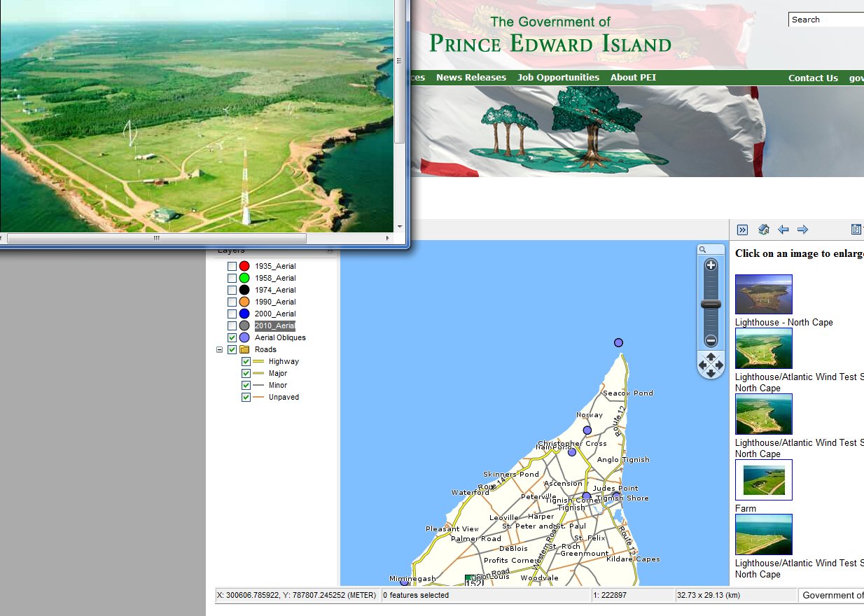Click the "1: 222897" scale value
The height and width of the screenshot is (616, 864).
point(611,596)
